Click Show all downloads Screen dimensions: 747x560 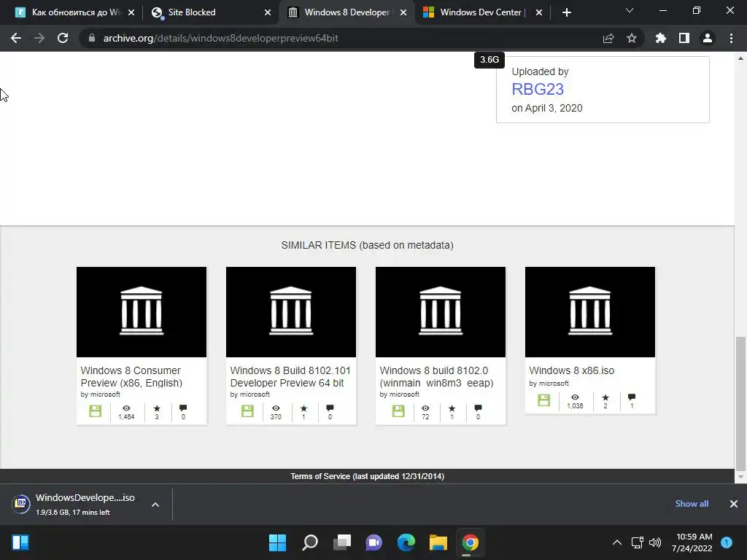click(692, 504)
